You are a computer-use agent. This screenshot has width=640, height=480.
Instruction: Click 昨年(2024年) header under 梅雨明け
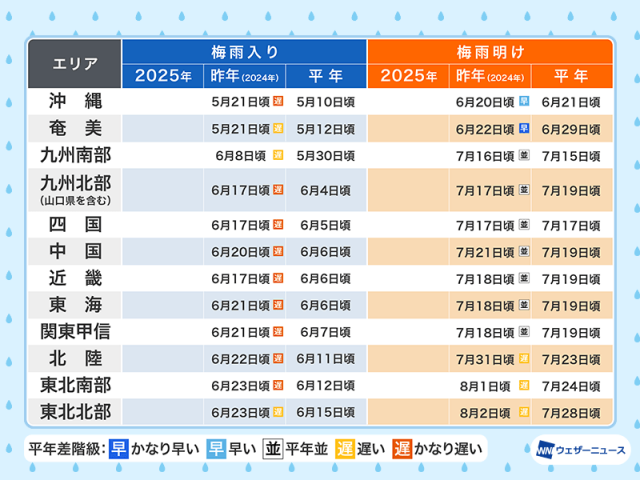click(490, 76)
